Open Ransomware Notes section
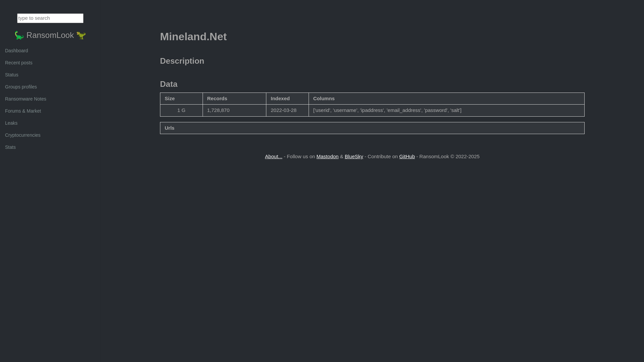644x362 pixels. pos(25,99)
